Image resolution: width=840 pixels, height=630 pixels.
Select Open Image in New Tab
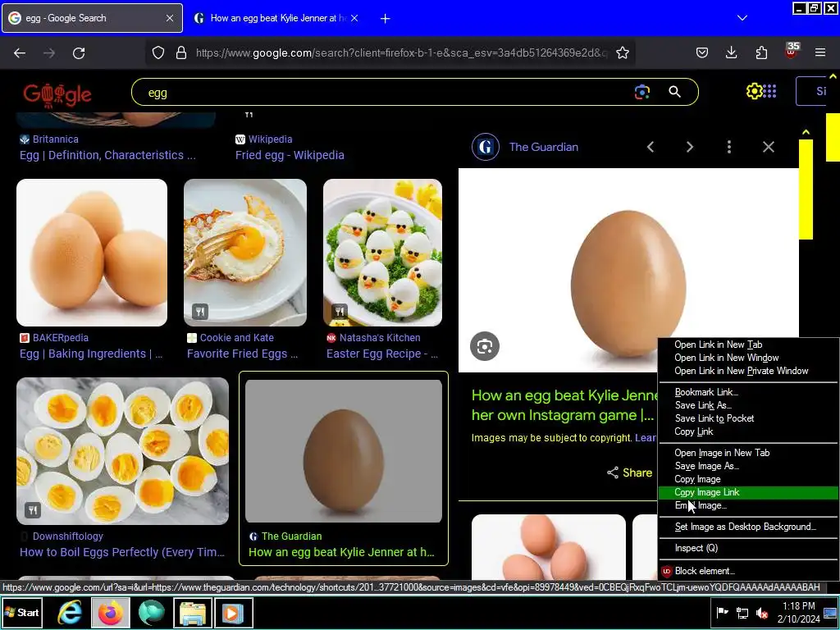[722, 453]
